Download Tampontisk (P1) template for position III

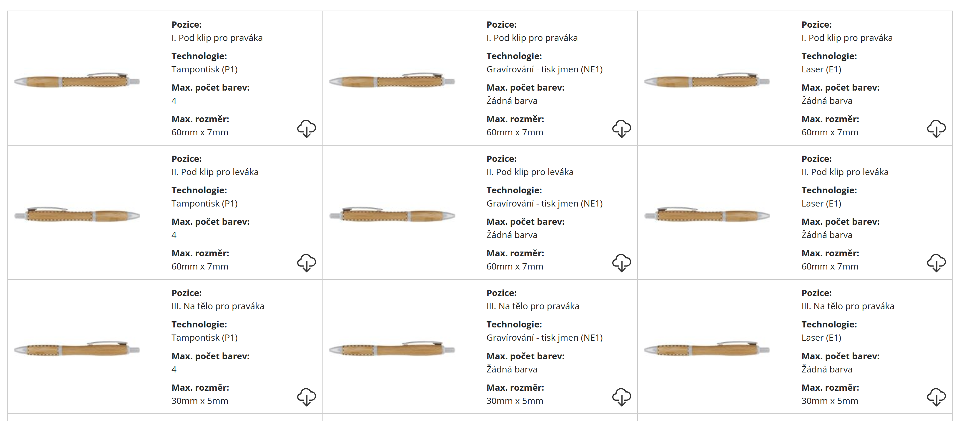[x=306, y=397]
